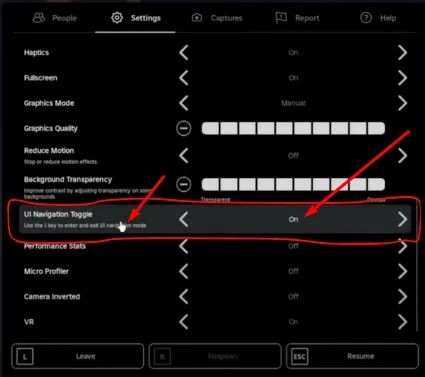This screenshot has width=425, height=377.
Task: Click left arrow for Camera Inverted
Action: tap(184, 297)
